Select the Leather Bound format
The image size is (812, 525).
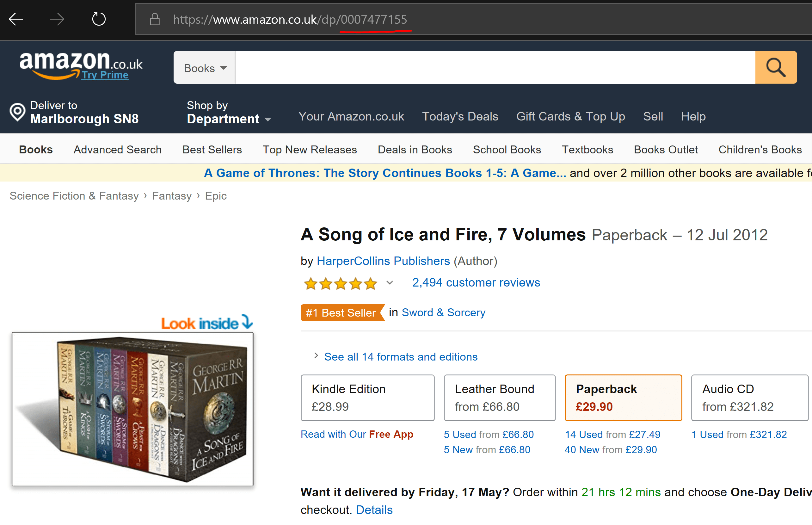point(499,398)
